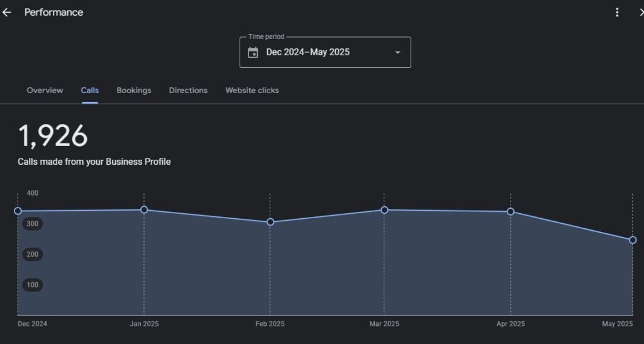This screenshot has width=644, height=344.
Task: Click the back arrow next to Performance
Action: click(7, 13)
